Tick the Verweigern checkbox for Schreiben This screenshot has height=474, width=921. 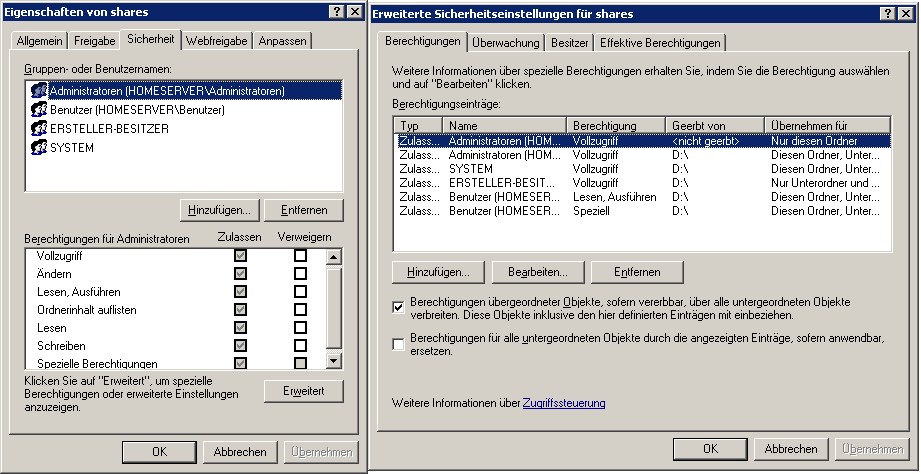pyautogui.click(x=300, y=345)
